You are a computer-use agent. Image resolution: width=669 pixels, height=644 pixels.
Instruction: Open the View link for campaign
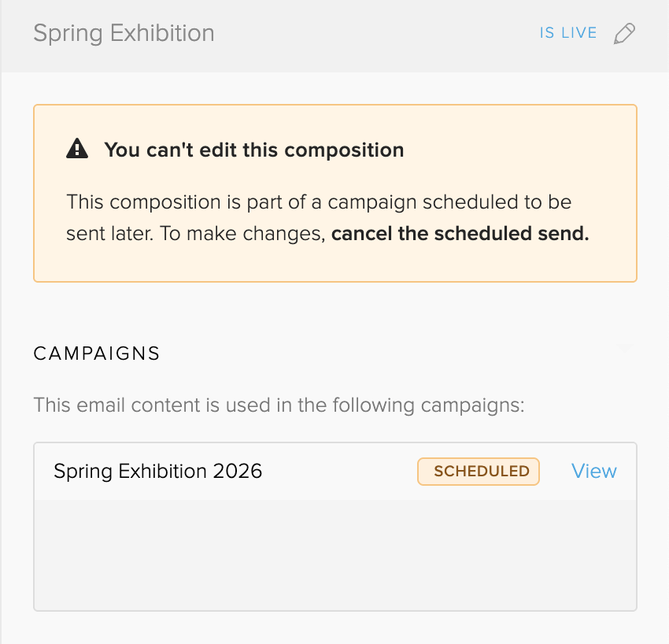point(593,471)
